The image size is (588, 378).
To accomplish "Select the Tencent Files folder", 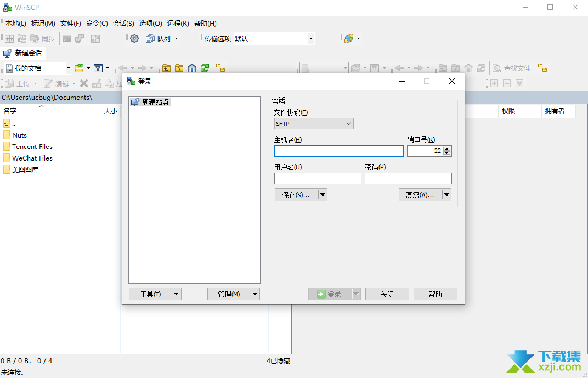I will (x=28, y=146).
